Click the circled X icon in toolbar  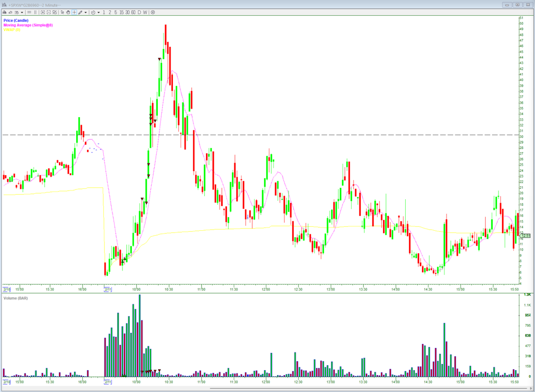(x=152, y=12)
